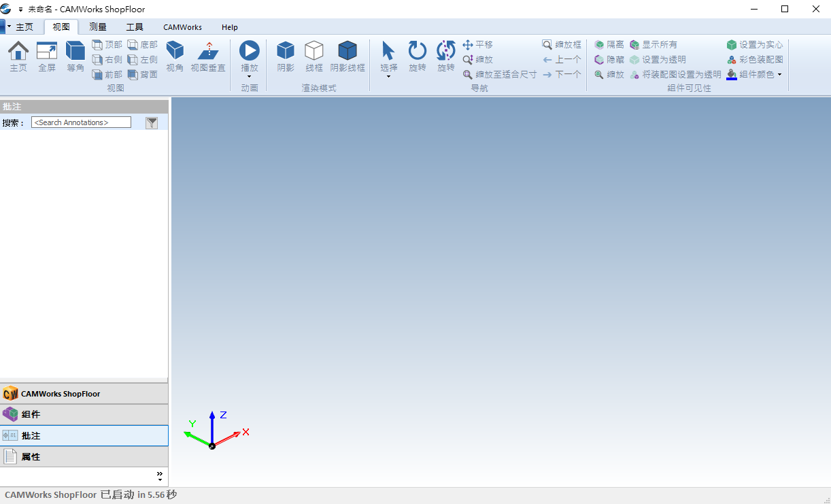Switch to the 测量 ribbon tab

click(98, 27)
